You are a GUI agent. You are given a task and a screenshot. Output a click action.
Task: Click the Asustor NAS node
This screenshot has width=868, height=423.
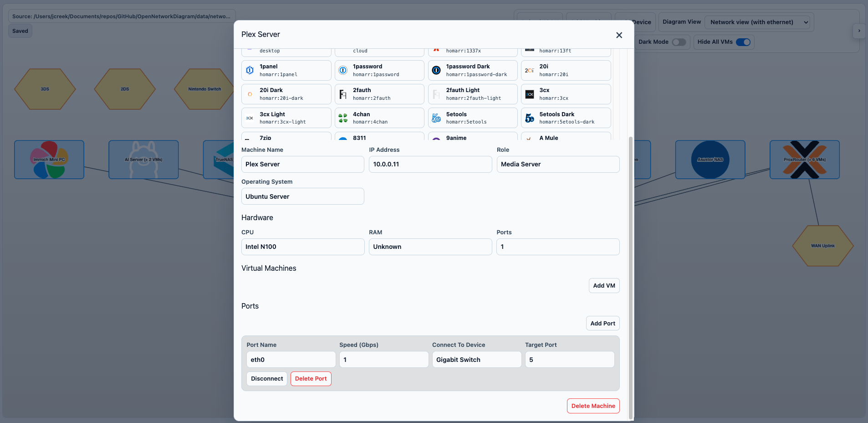[710, 160]
